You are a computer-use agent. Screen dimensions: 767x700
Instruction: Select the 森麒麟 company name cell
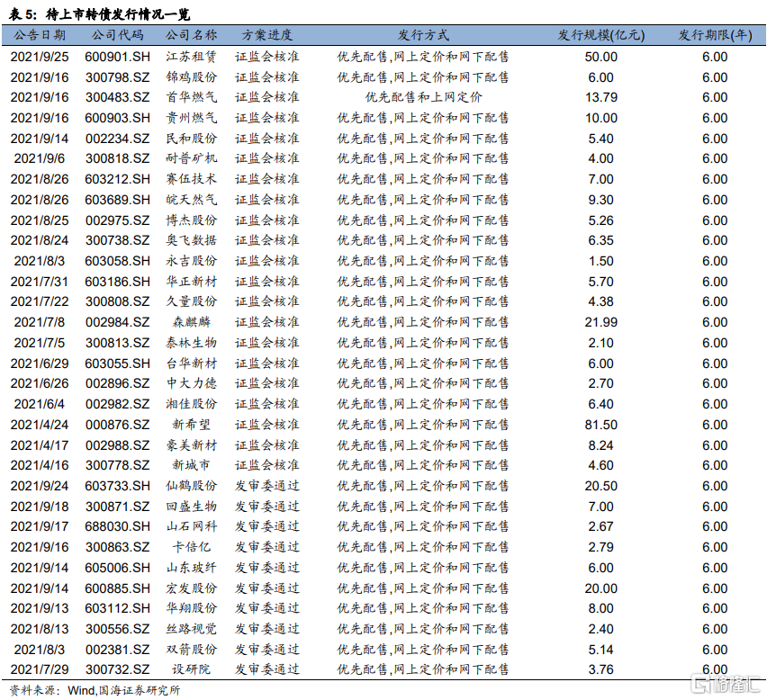tap(191, 322)
